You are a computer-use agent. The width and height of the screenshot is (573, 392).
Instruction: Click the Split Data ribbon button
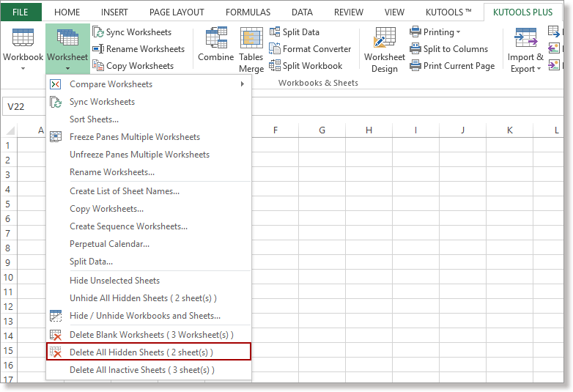click(295, 32)
